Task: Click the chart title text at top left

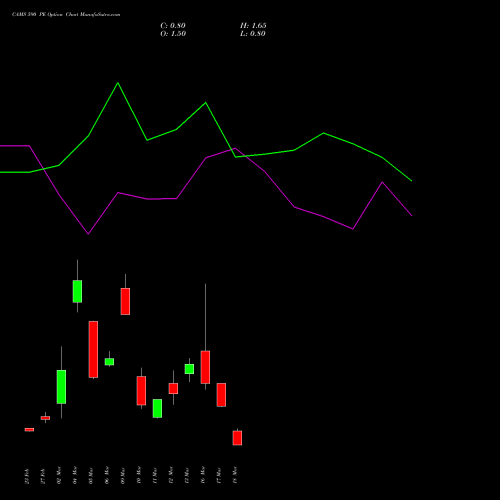Action: 66,15
